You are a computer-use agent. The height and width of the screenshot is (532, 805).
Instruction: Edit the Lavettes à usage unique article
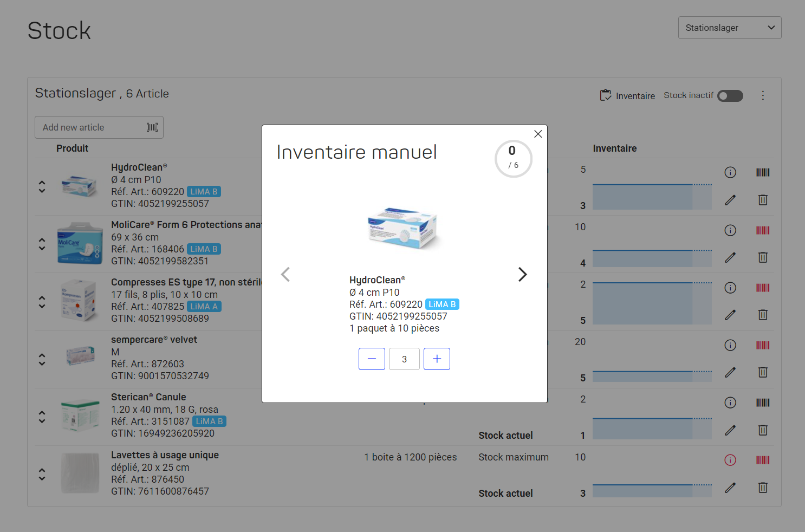pos(730,488)
